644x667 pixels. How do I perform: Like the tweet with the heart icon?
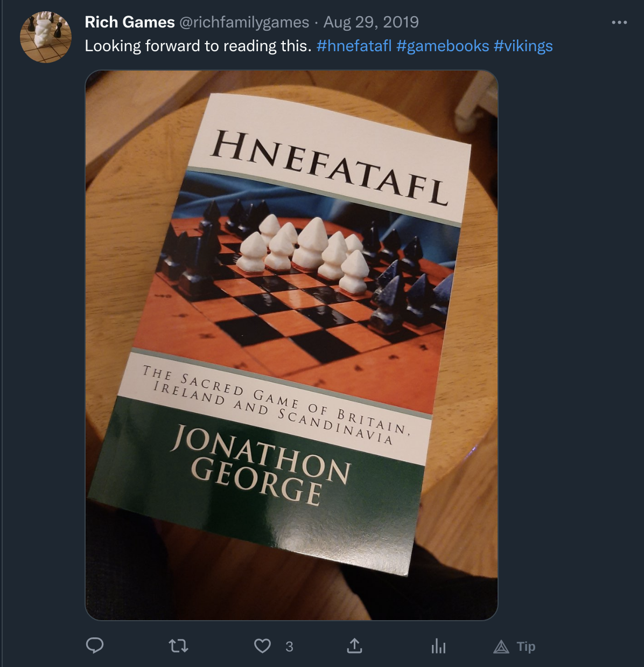pos(262,646)
